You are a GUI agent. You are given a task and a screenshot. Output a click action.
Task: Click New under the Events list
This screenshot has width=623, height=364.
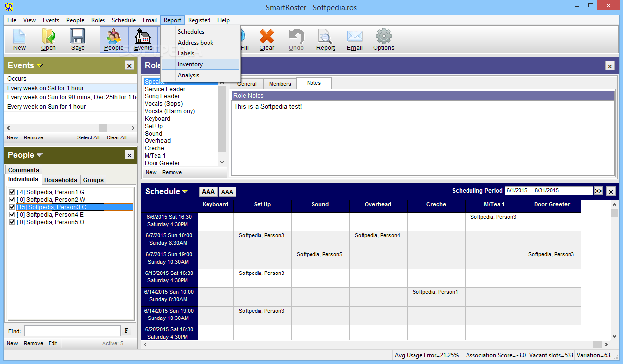click(x=12, y=137)
